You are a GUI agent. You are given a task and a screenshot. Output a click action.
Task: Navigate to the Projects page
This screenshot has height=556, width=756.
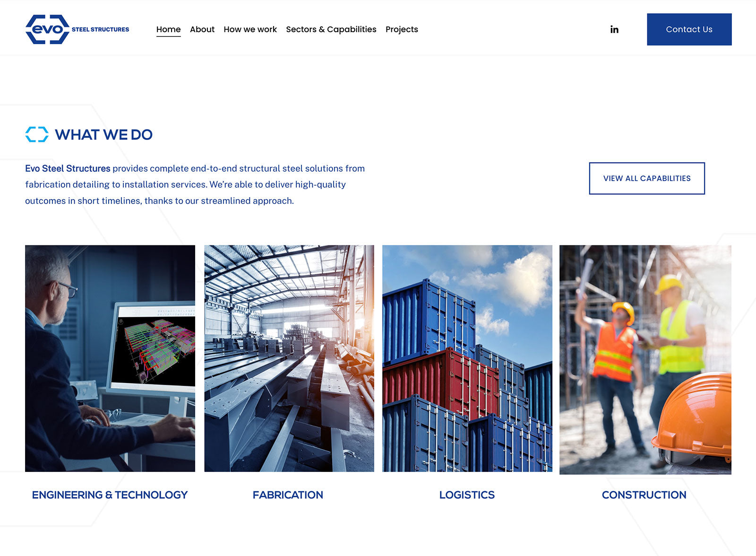(402, 29)
